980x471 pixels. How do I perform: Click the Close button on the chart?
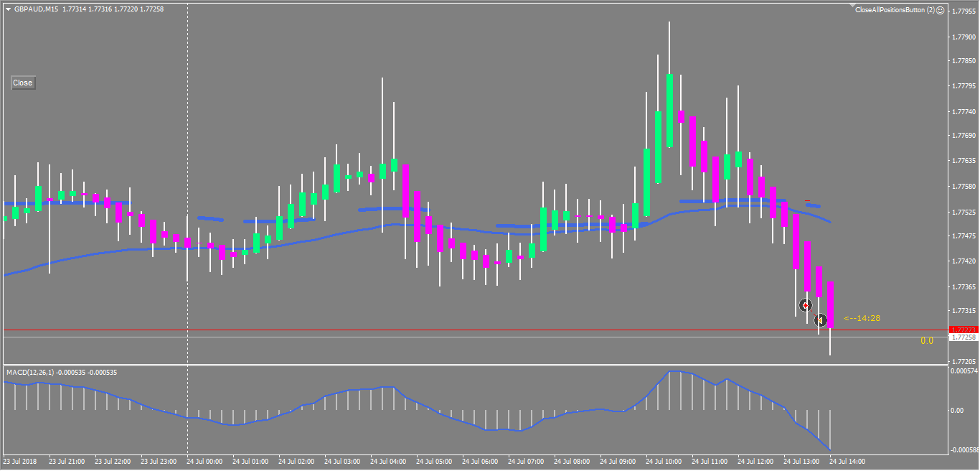point(22,83)
